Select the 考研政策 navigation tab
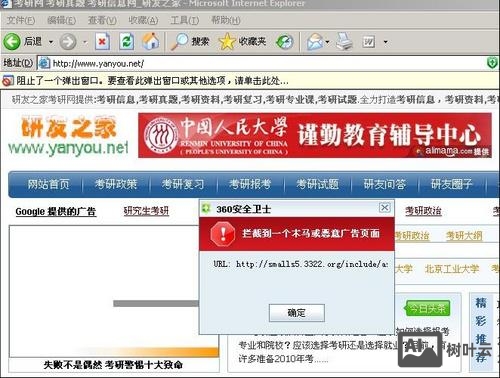 (x=116, y=184)
